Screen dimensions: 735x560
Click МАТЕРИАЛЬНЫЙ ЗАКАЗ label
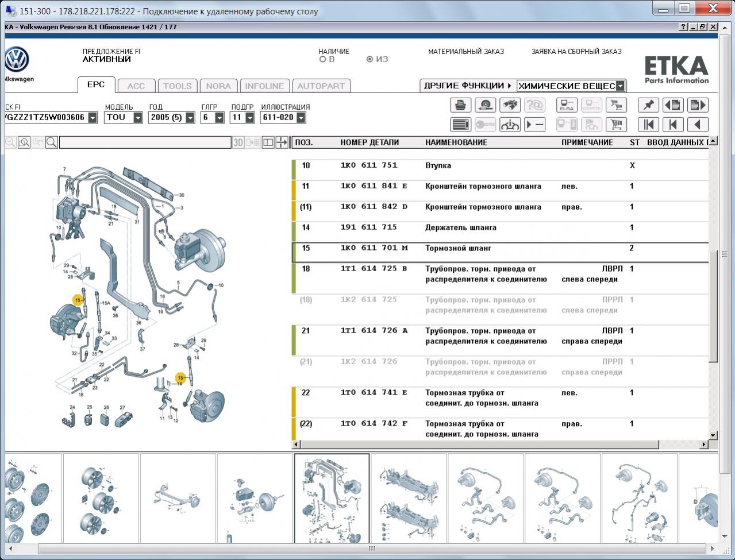(466, 52)
